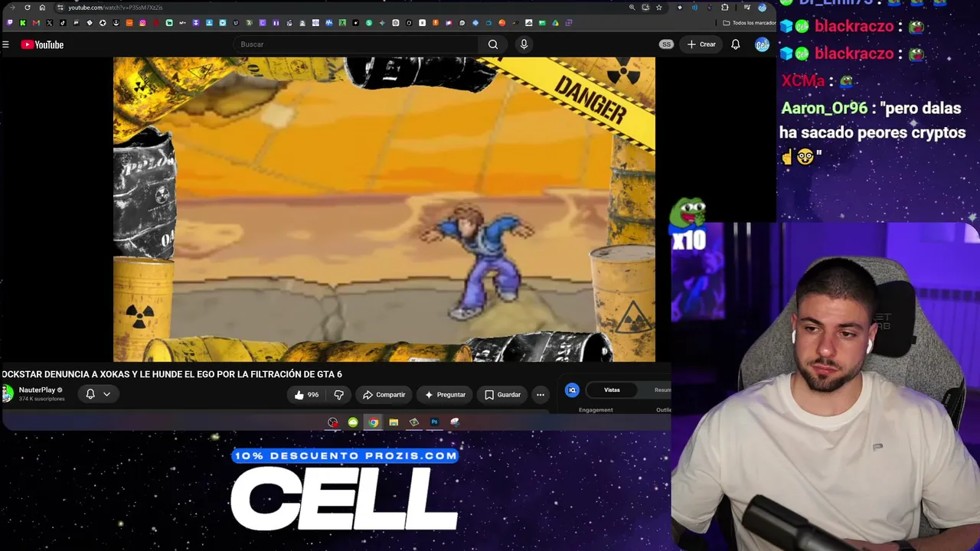The image size is (980, 551).
Task: Open the Instagram bookmark in the bookmarks bar
Action: 142,23
